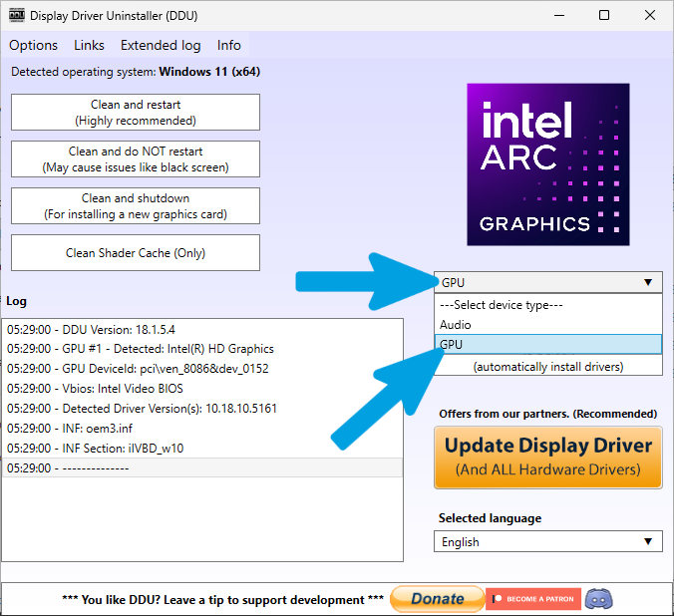
Task: Open the Info menu
Action: click(x=228, y=45)
